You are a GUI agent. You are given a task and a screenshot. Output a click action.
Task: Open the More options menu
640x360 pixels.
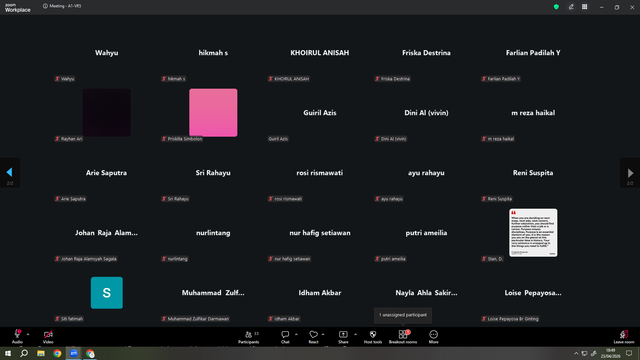coord(433,337)
